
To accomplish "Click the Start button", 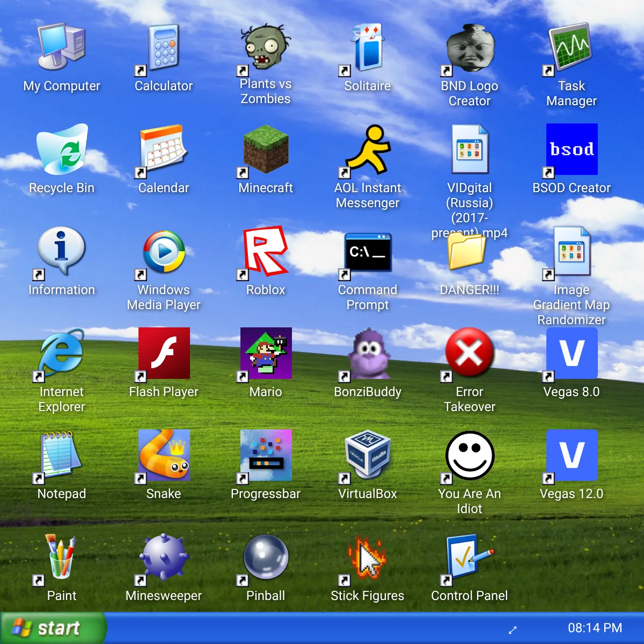I will (x=53, y=628).
